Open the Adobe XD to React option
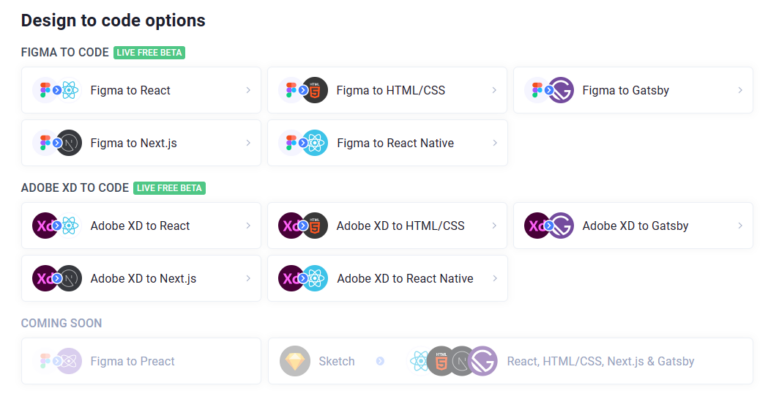 (x=139, y=225)
